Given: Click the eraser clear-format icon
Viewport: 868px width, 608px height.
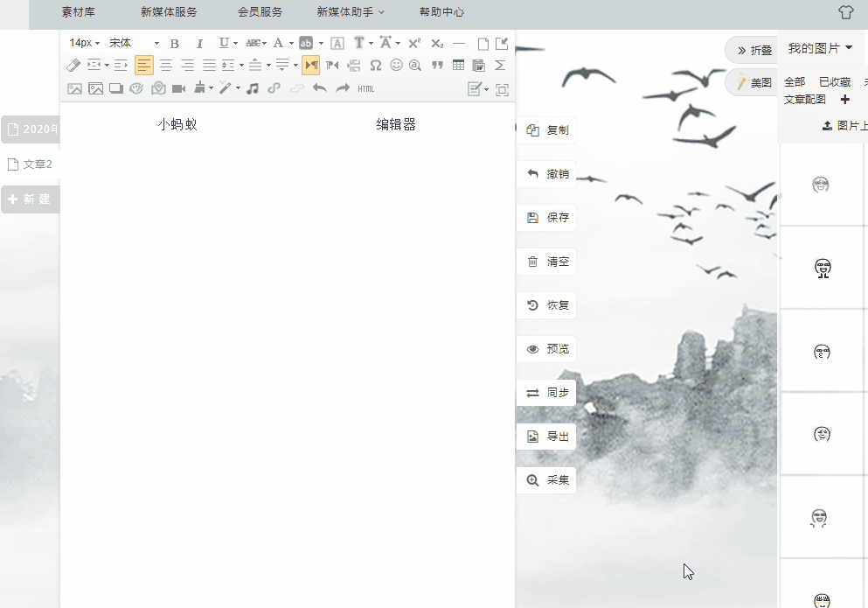Looking at the screenshot, I should pos(73,66).
